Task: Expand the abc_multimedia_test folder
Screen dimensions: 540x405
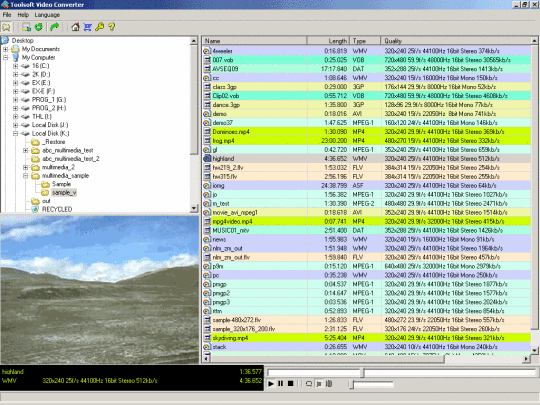Action: click(x=25, y=150)
